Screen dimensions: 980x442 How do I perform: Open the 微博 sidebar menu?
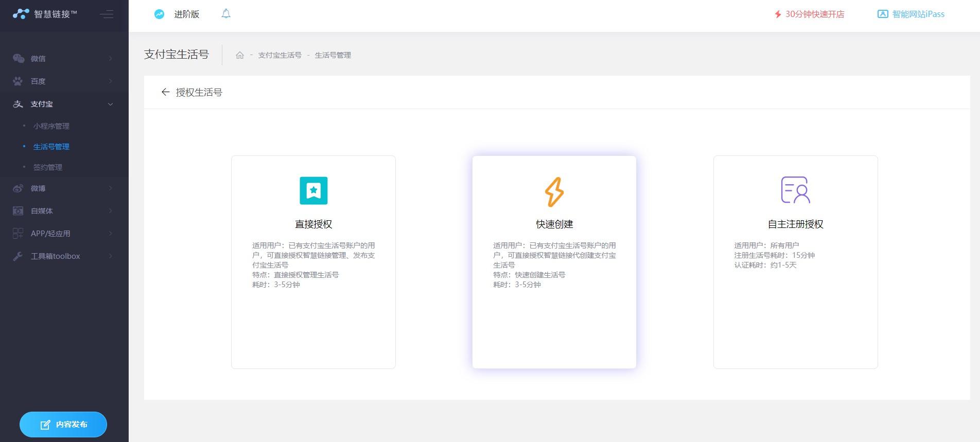pos(64,188)
